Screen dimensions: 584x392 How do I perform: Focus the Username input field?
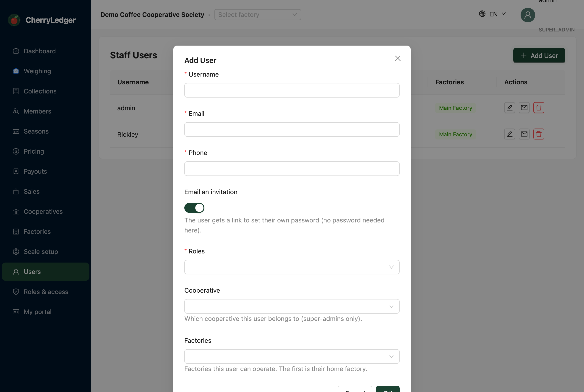click(292, 90)
